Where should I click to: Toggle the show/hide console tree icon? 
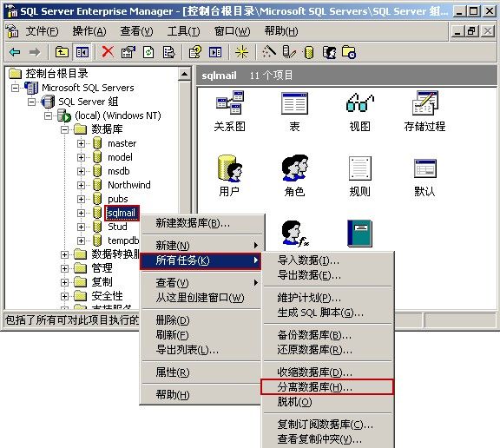[x=82, y=52]
